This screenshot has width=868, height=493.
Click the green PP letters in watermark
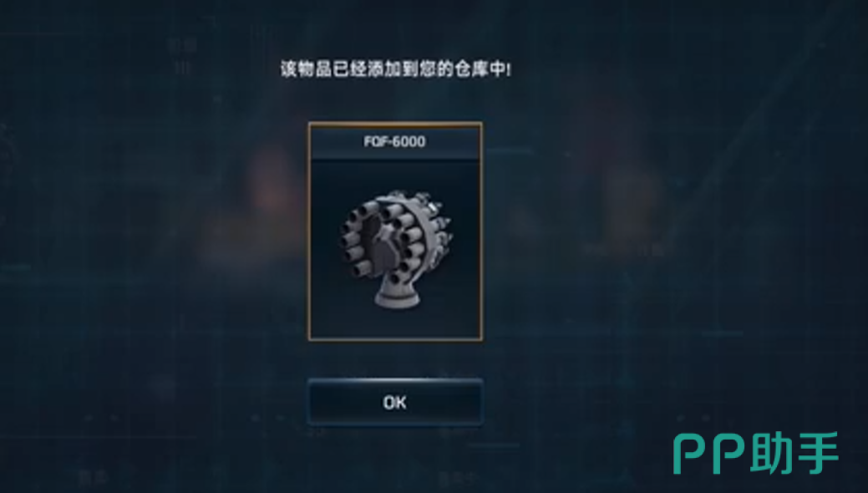[x=710, y=455]
